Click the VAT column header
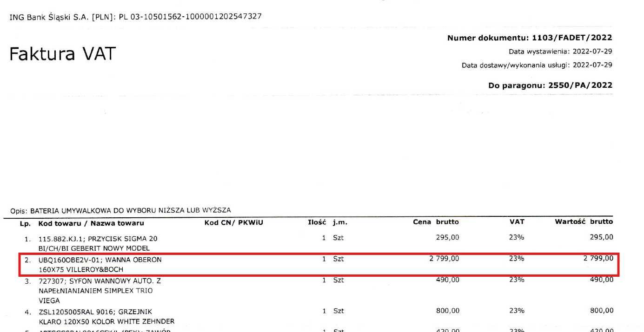 coord(517,222)
